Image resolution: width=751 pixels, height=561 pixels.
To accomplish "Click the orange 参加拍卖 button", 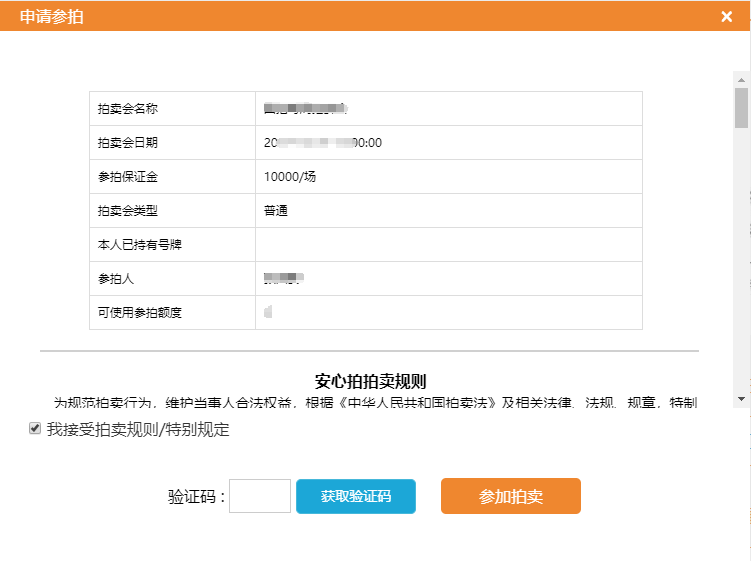I will coord(510,496).
